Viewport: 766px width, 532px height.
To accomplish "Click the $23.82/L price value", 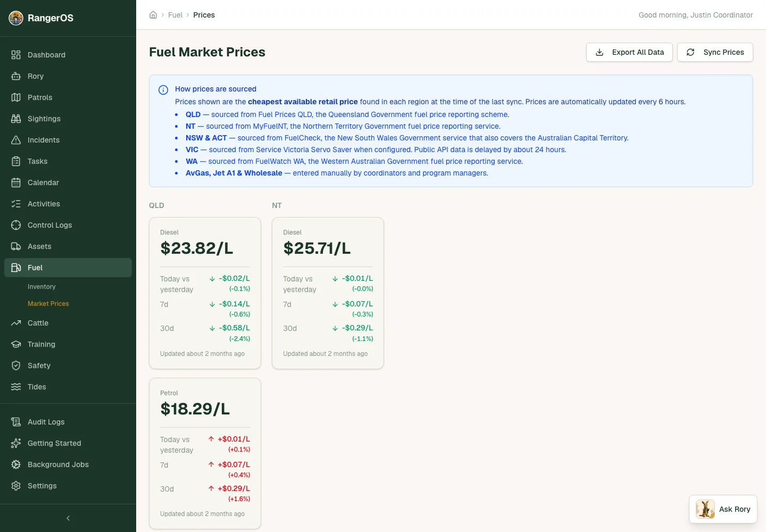I will point(197,248).
